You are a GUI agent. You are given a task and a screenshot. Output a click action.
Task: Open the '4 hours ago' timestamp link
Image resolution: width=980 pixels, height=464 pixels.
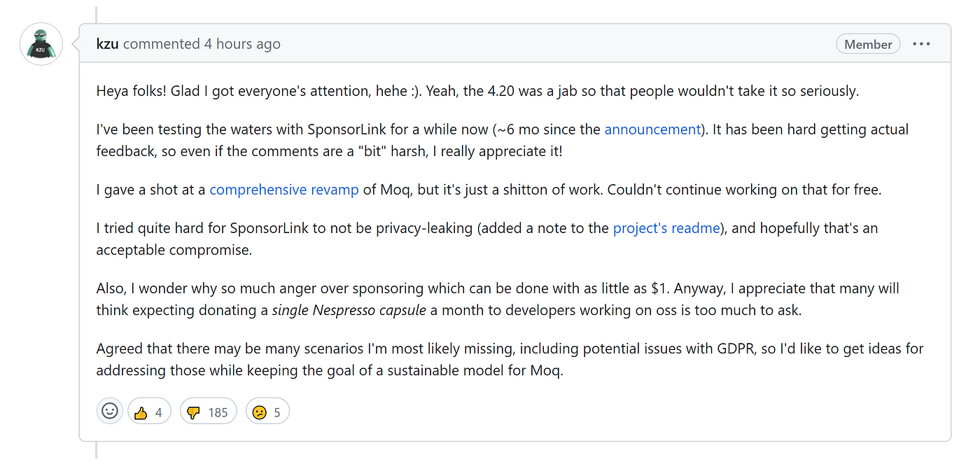[242, 44]
